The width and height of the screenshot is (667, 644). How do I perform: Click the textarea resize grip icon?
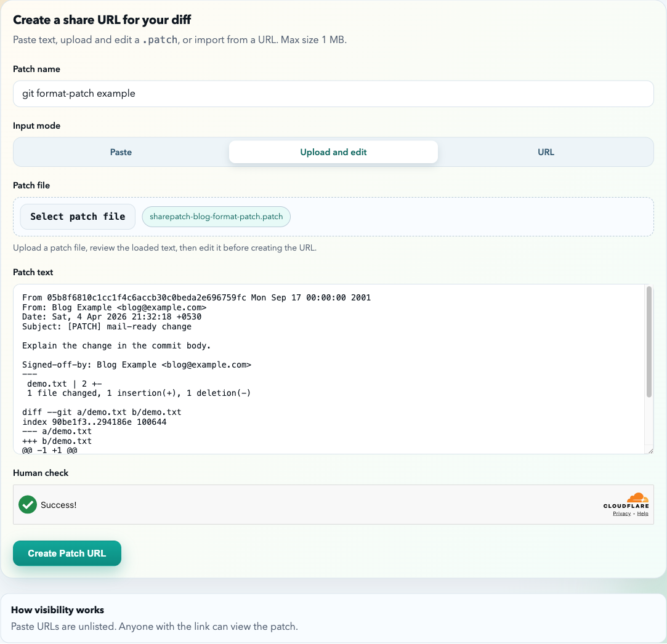650,450
